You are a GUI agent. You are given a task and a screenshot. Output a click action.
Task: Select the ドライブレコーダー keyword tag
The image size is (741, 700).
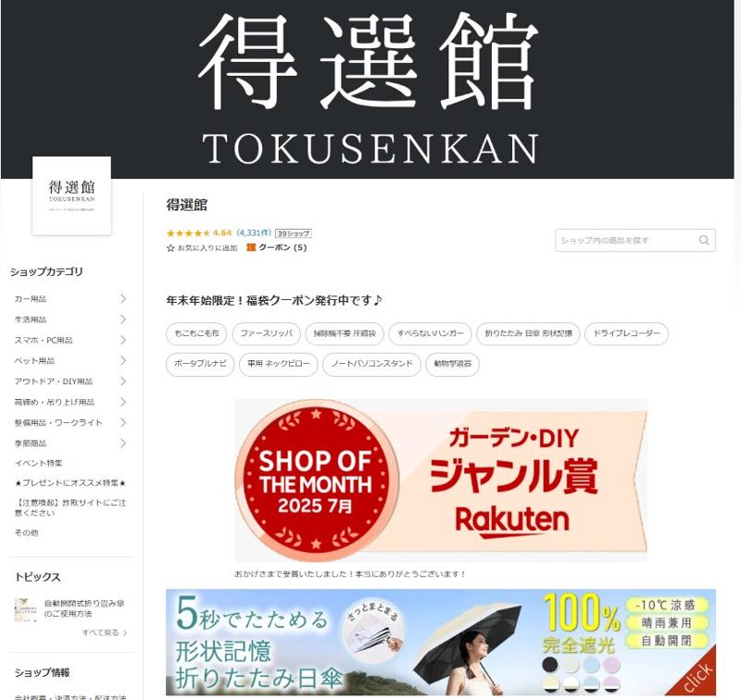(627, 333)
